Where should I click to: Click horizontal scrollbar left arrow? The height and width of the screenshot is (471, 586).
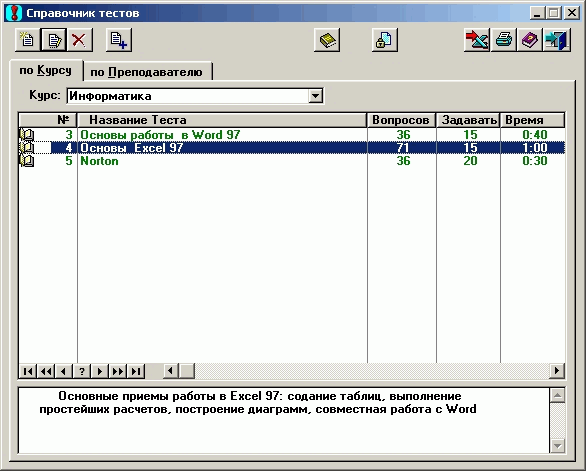pos(171,371)
